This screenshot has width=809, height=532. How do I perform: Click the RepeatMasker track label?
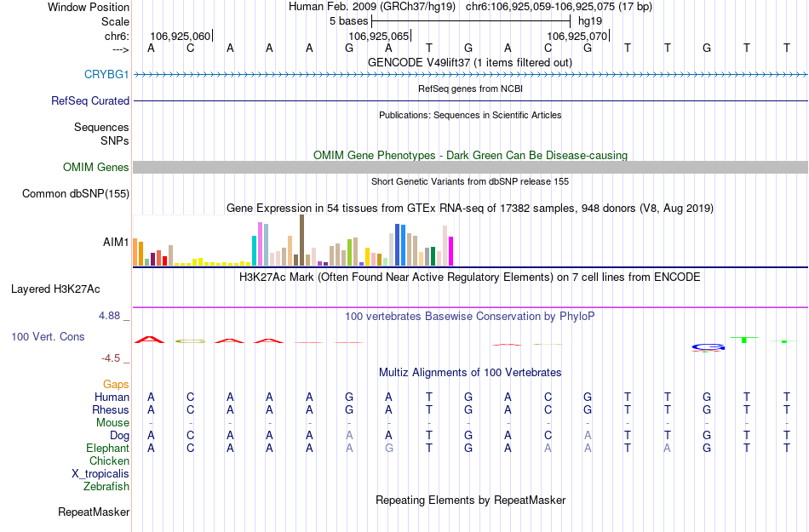94,512
